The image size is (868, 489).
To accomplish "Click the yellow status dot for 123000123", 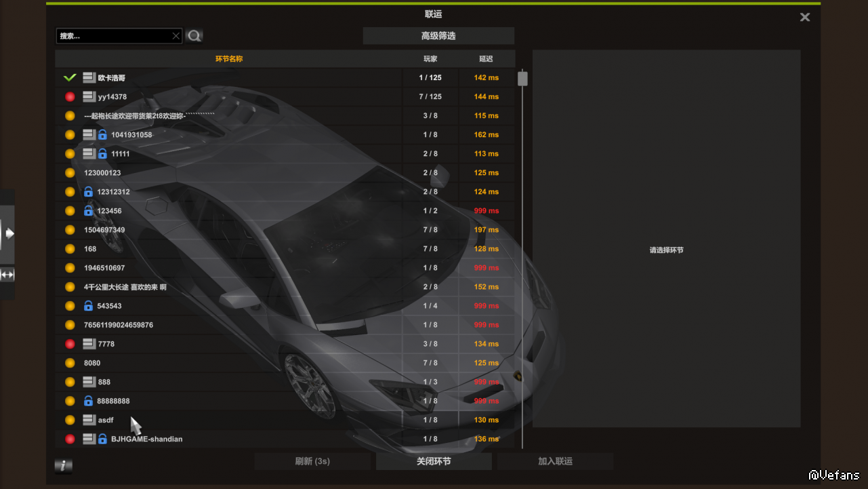I will pyautogui.click(x=70, y=173).
